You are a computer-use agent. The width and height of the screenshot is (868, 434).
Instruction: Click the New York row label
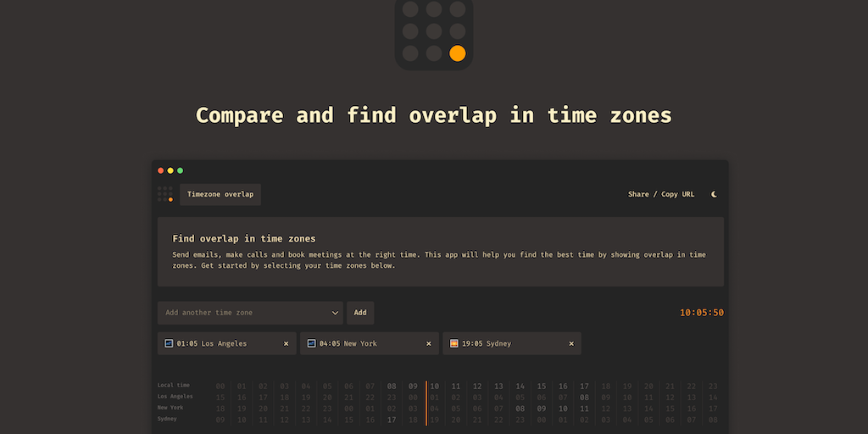coord(170,408)
